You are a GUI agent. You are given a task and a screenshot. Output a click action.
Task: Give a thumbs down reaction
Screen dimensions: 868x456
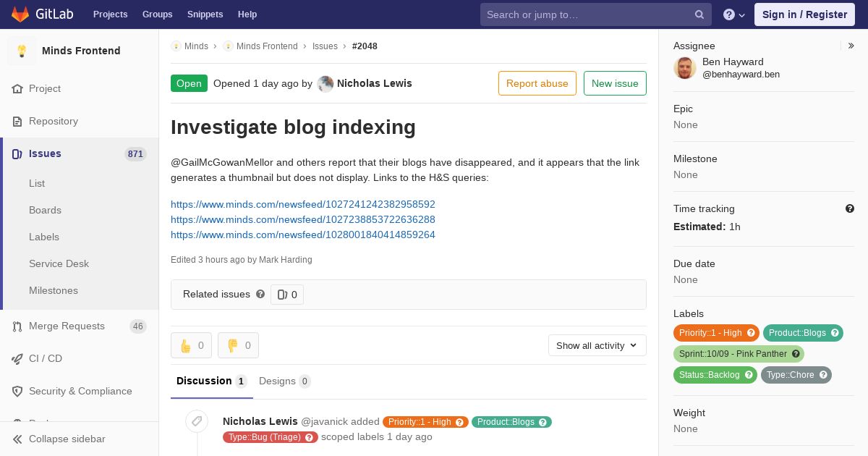click(x=238, y=345)
